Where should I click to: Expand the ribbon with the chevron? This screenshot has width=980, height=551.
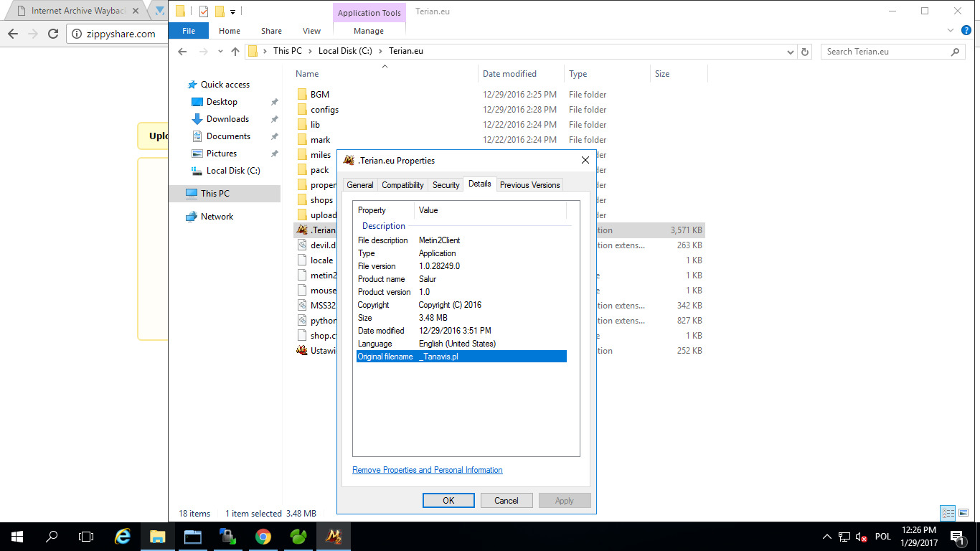coord(951,31)
